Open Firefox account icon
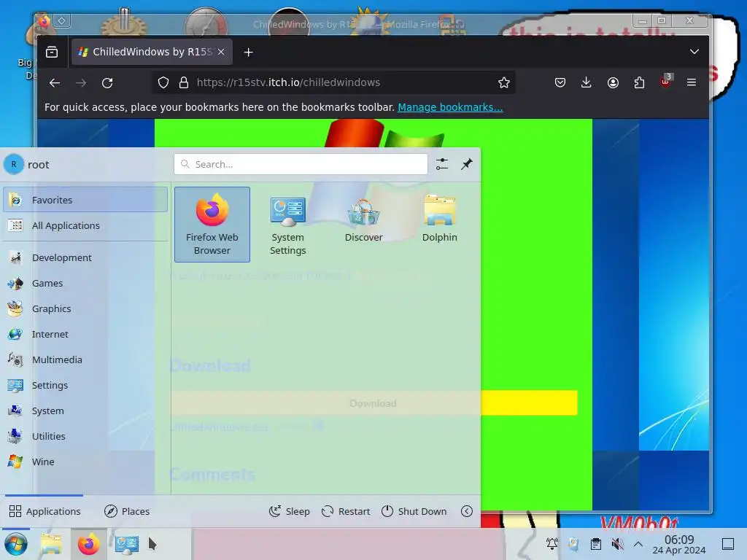The width and height of the screenshot is (747, 560). (x=613, y=83)
